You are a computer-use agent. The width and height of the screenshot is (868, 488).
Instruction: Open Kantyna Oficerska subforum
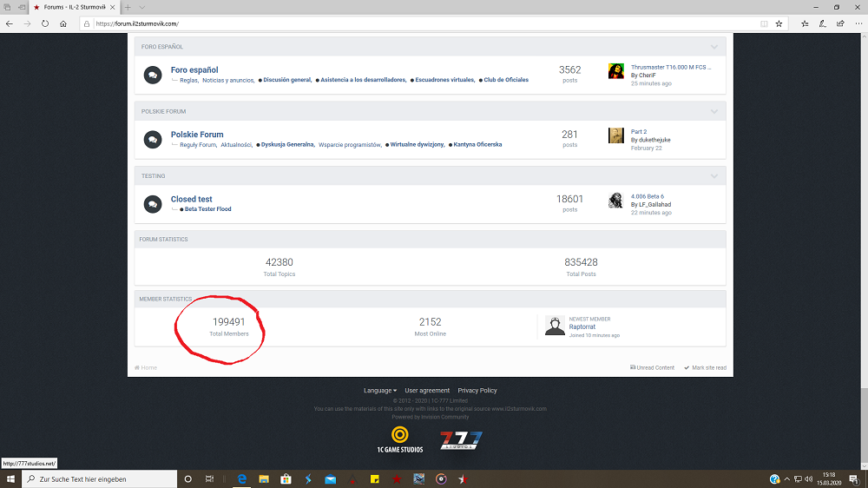pos(477,144)
